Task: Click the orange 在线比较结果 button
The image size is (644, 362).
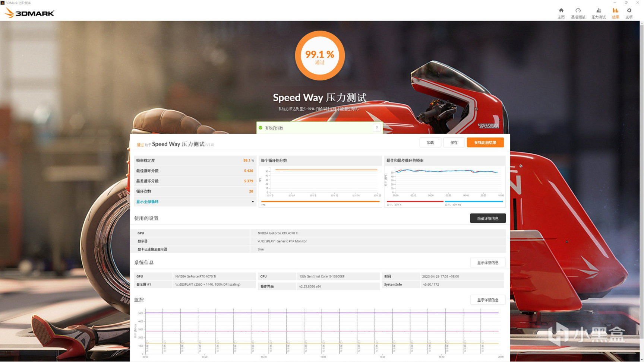Action: pos(485,142)
